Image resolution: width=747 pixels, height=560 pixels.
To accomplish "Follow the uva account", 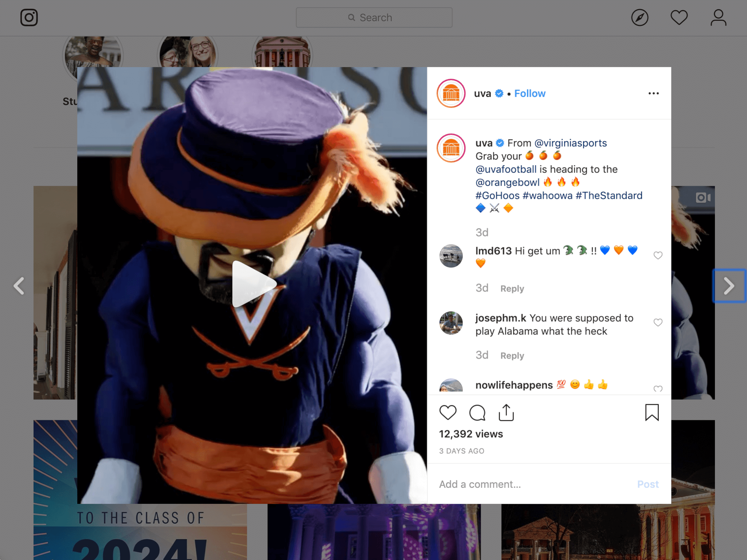I will pos(530,93).
